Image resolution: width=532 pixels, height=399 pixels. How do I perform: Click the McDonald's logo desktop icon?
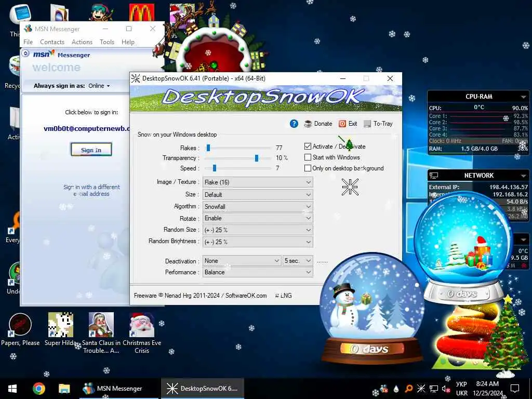coord(142,12)
